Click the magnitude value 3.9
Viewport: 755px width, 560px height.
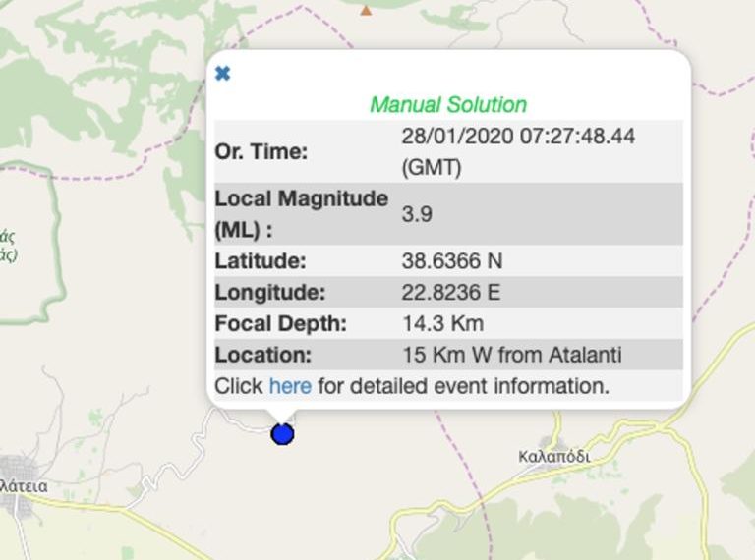pos(417,213)
